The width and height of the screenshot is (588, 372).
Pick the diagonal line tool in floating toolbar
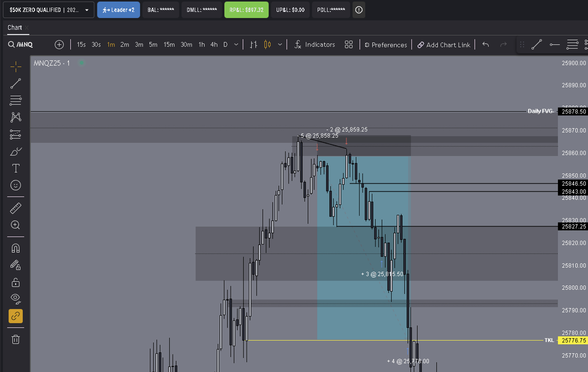[x=537, y=45]
